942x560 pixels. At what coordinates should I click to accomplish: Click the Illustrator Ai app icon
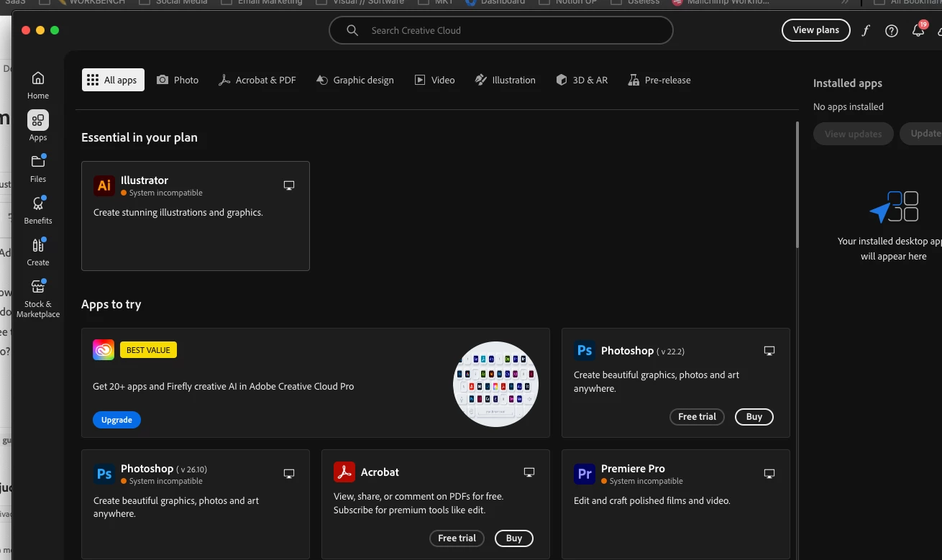104,185
